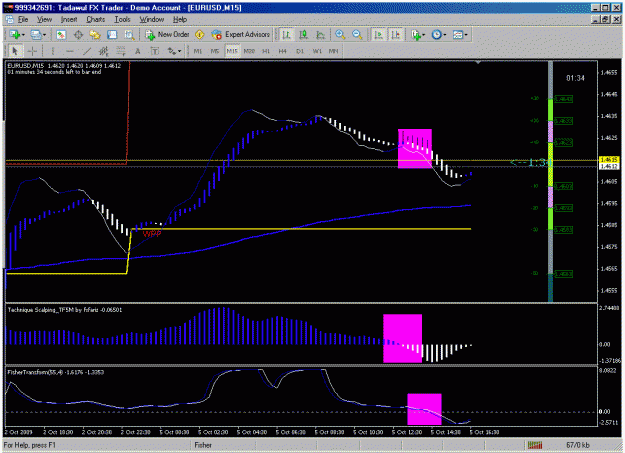Zoom out on the chart
This screenshot has height=453, width=625.
tap(357, 35)
